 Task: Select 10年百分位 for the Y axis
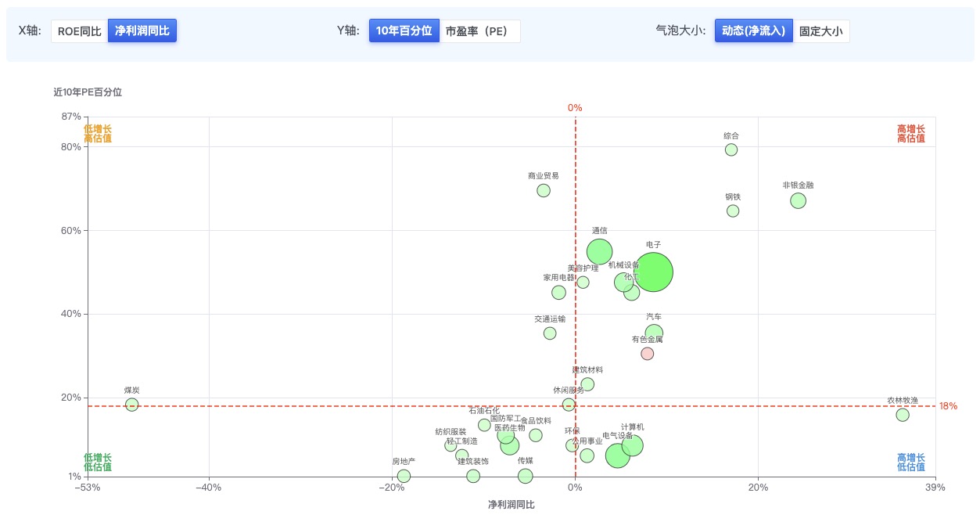pos(404,31)
